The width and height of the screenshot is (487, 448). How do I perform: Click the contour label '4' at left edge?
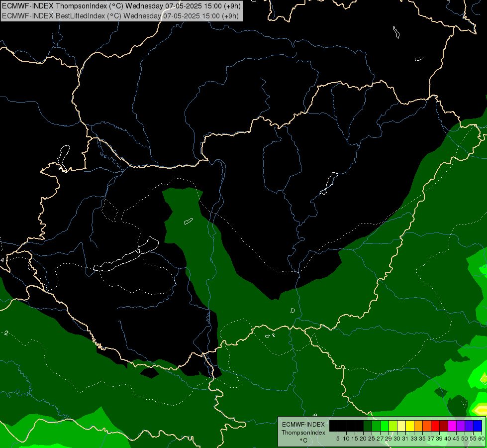pos(2,260)
